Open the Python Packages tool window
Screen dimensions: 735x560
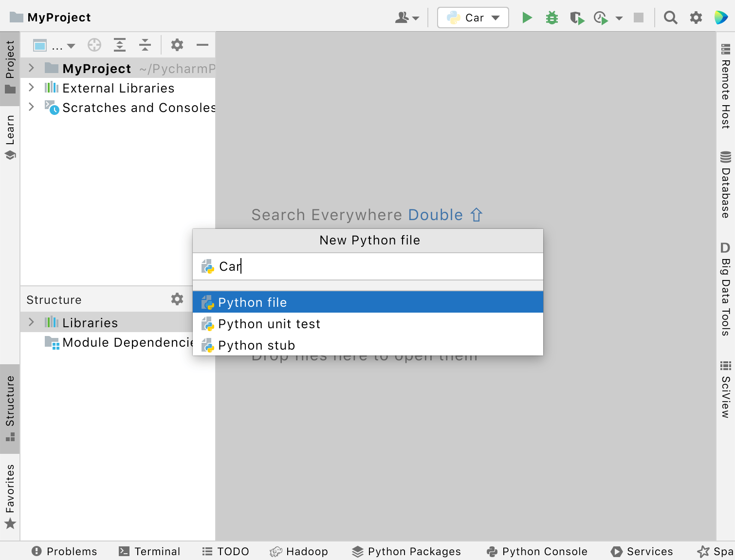point(406,551)
